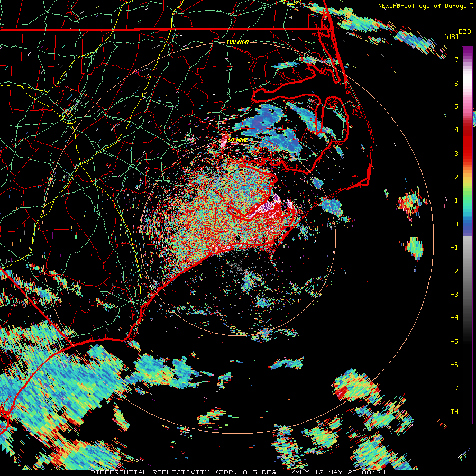The image size is (476, 476).
Task: Click the -1 value on the scale
Action: tap(454, 248)
